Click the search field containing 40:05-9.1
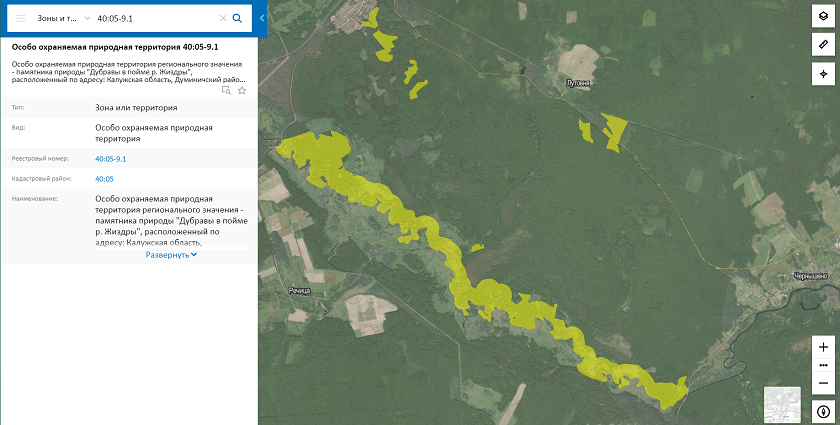The image size is (840, 425). [155, 18]
